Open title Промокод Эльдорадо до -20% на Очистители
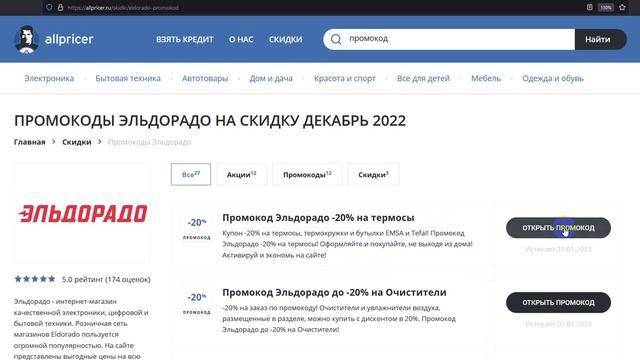The height and width of the screenshot is (360, 640). 334,292
